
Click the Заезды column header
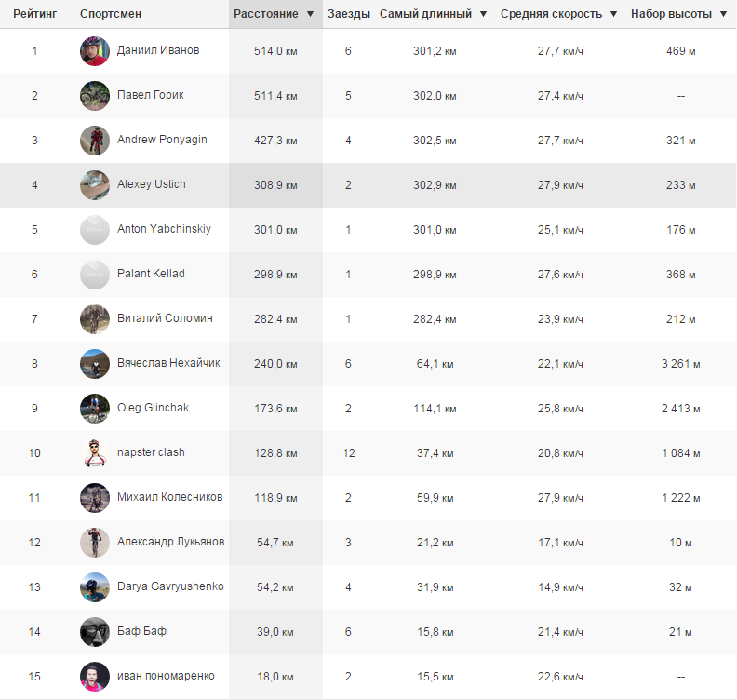point(349,15)
